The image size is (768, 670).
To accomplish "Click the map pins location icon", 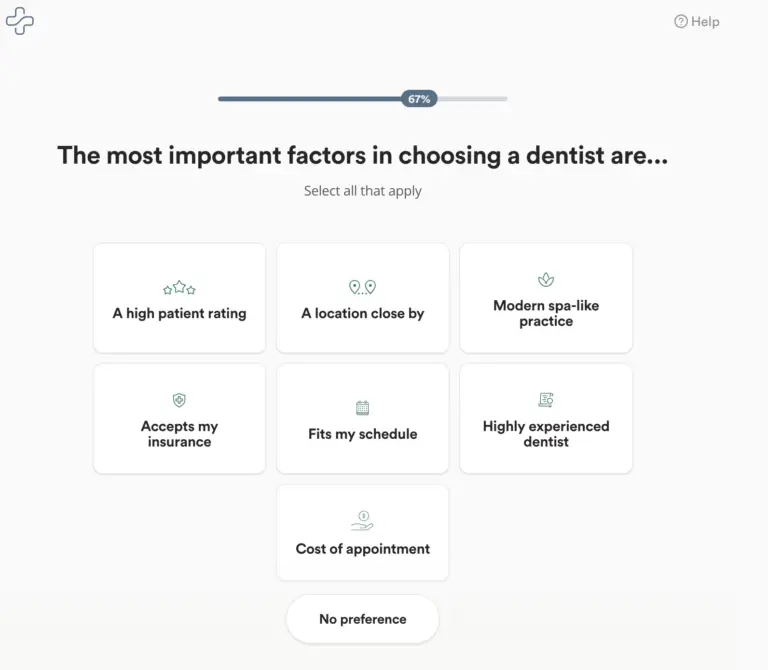I will point(362,287).
